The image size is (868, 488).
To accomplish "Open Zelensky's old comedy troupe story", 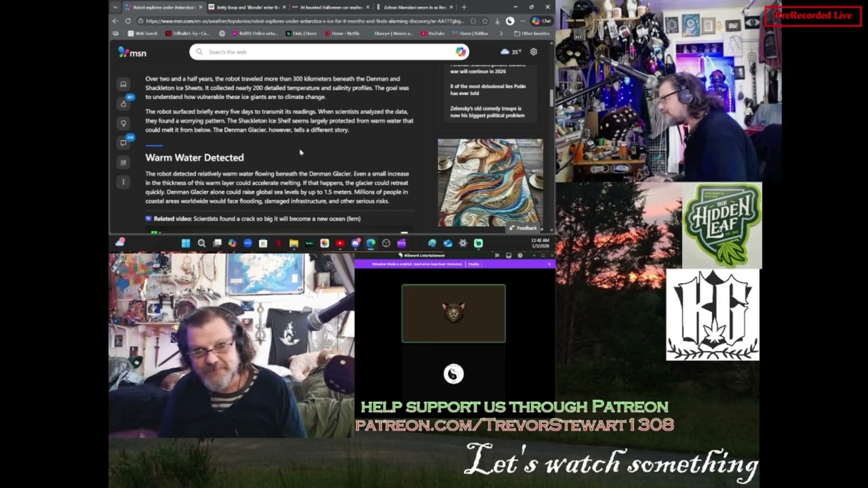I will point(487,112).
